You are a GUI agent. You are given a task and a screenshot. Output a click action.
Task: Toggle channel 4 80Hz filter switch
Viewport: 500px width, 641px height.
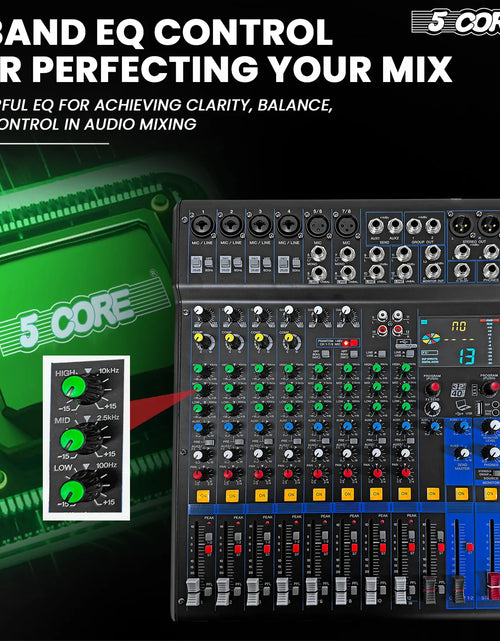(x=295, y=263)
